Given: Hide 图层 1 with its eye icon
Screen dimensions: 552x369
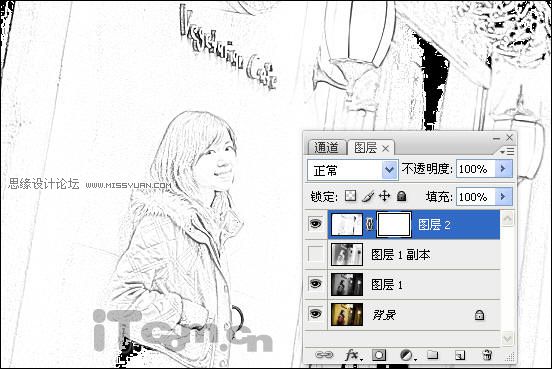Looking at the screenshot, I should (315, 283).
